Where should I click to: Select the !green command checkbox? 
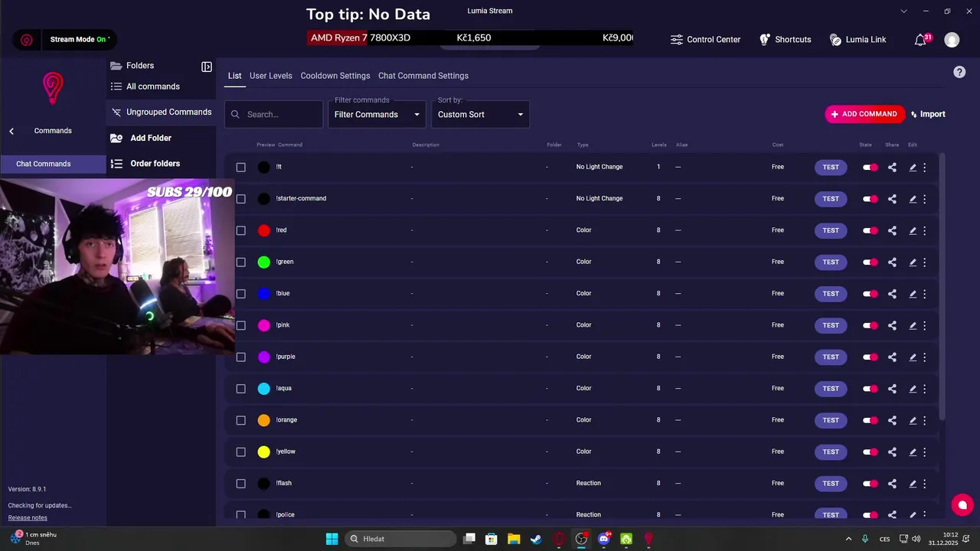[240, 262]
